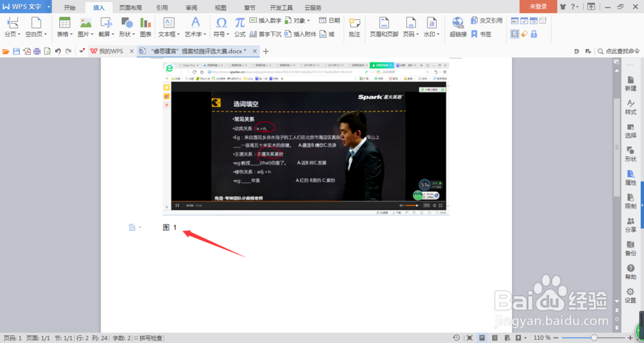Switch to full-screen view in status bar
644x343 pixels.
pos(469,338)
